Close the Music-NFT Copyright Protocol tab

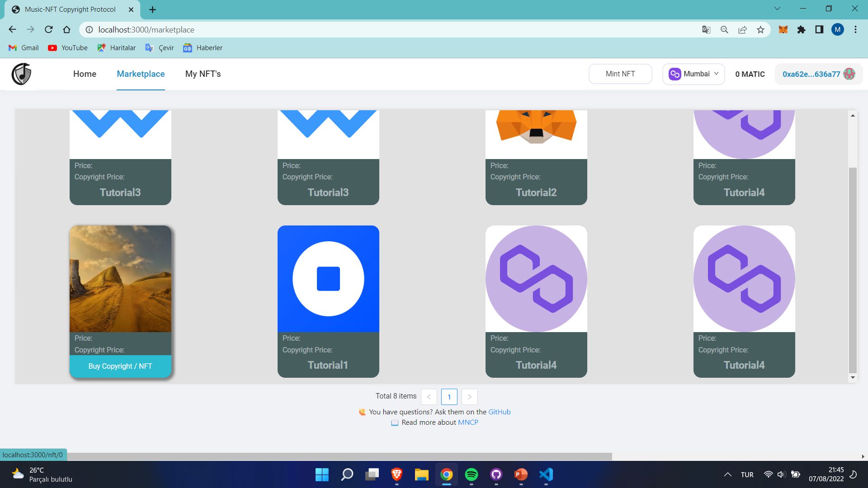pyautogui.click(x=131, y=9)
